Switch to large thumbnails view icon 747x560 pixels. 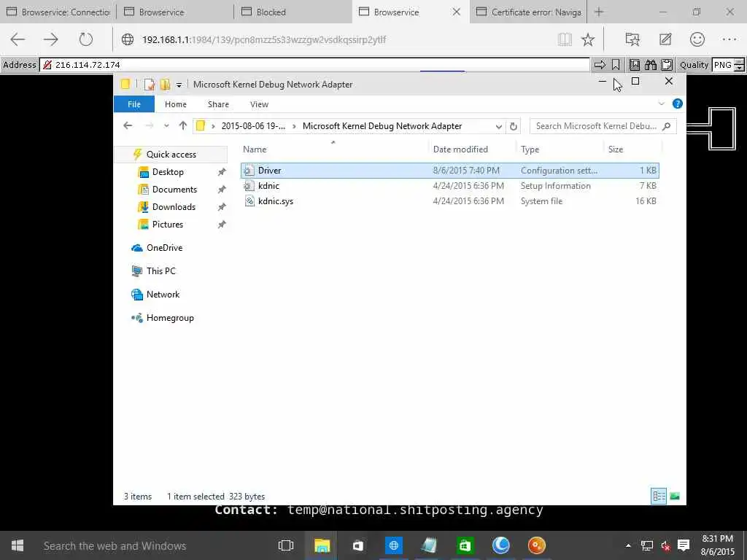tap(675, 496)
